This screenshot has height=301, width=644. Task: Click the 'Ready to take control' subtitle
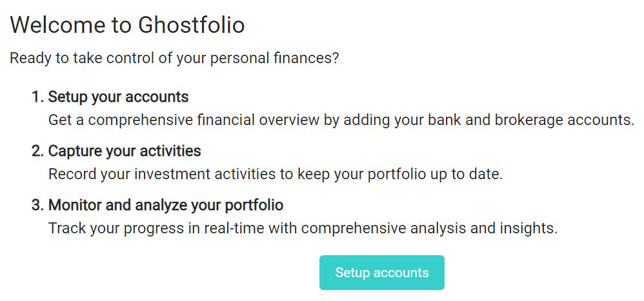[x=174, y=58]
